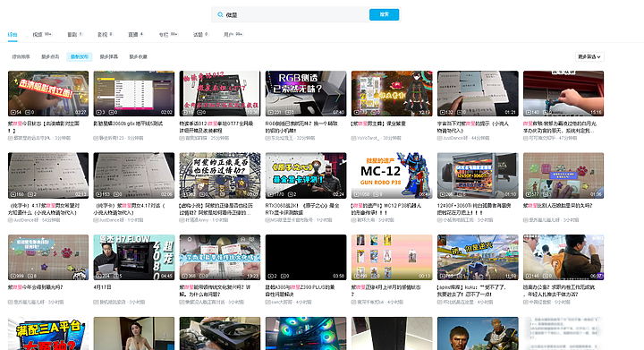Open the paper cards thumbnail lasting 01:21
Viewport: 644px width, 350px height.
pyautogui.click(x=478, y=93)
